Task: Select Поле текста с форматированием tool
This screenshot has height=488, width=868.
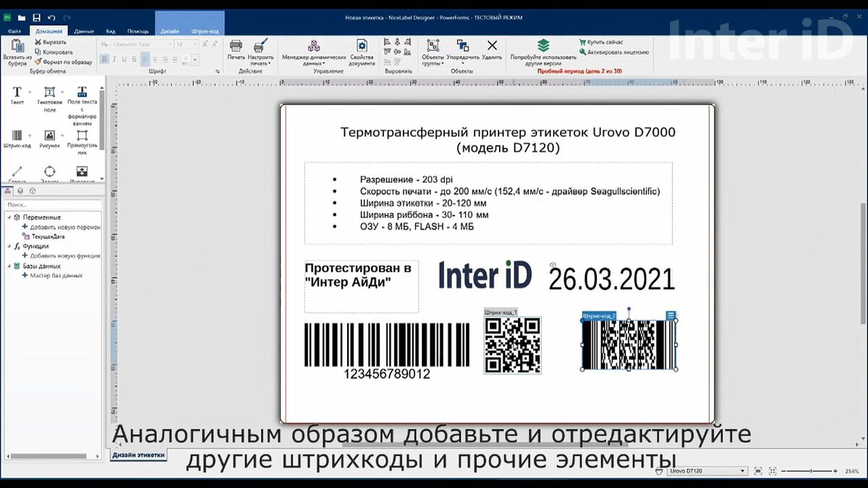Action: tap(82, 106)
